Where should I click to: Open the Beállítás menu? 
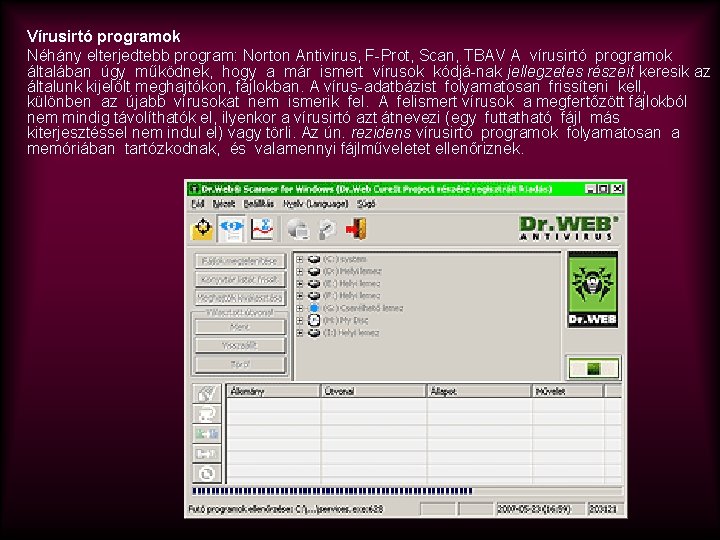[259, 203]
